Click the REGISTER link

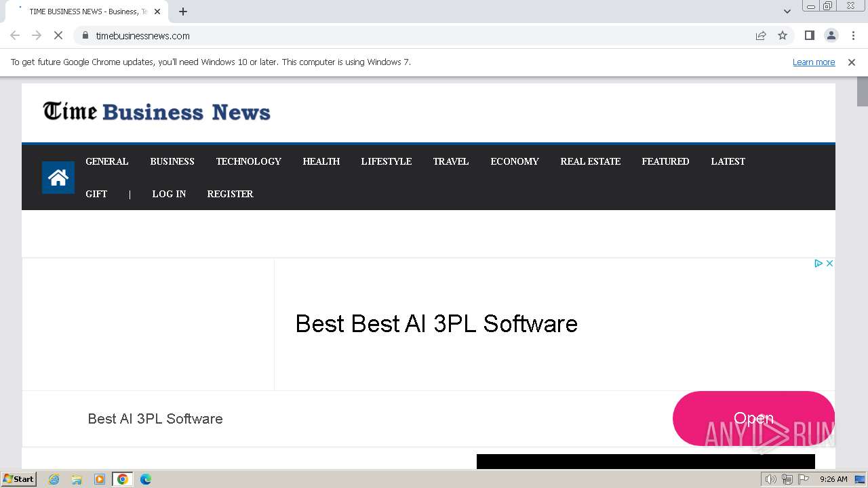[231, 194]
